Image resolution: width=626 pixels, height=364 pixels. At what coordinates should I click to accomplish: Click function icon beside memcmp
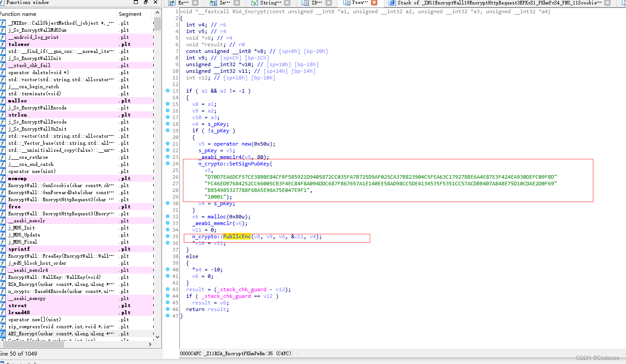click(3, 178)
